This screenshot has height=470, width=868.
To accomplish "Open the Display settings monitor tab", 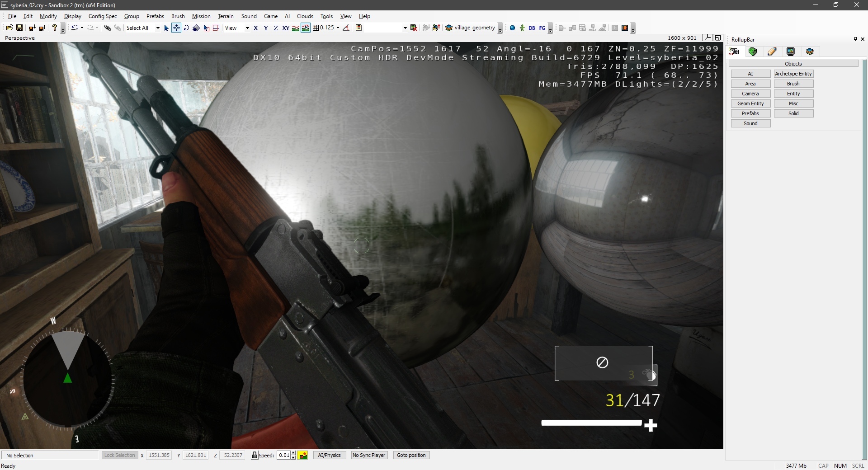I will point(790,52).
